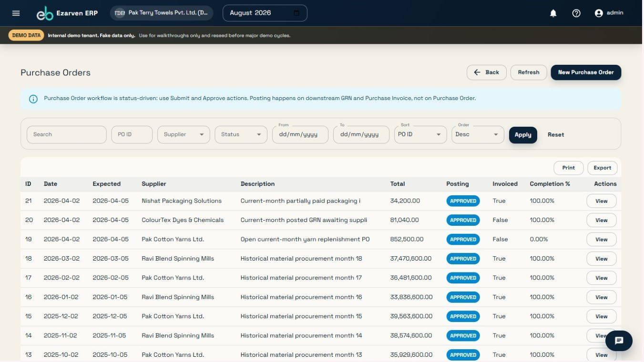Open calendar picker in August 2026 field

pos(296,13)
